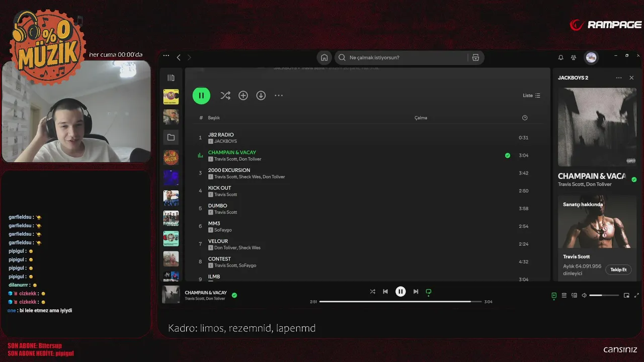This screenshot has width=644, height=362.
Task: Toggle the Now Playing view button
Action: click(x=554, y=296)
